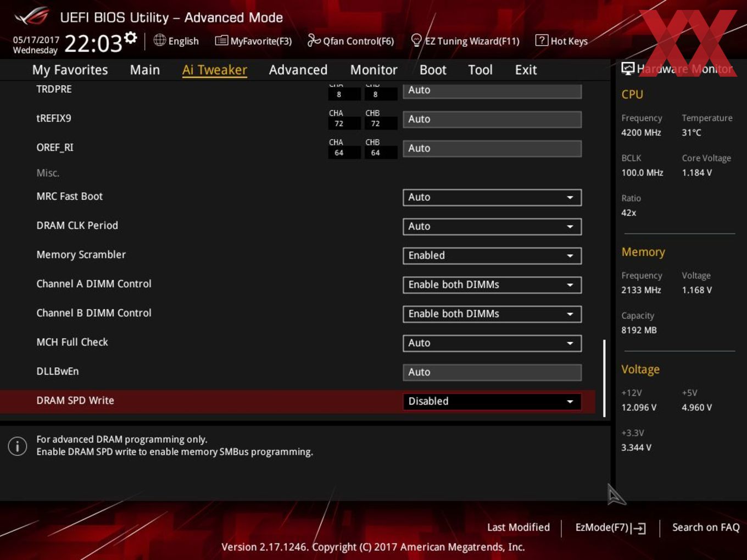Click the 31°C temperature reading
The height and width of the screenshot is (560, 747).
tap(692, 132)
